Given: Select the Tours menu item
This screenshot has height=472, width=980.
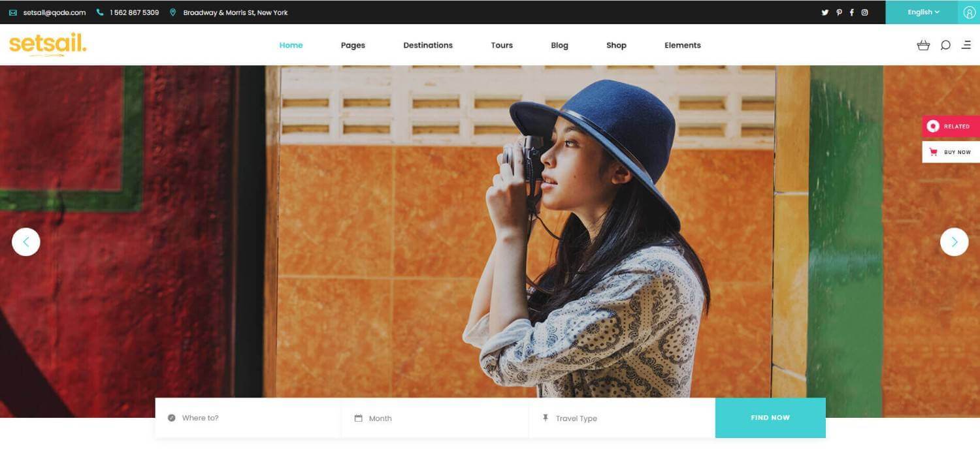Looking at the screenshot, I should pyautogui.click(x=501, y=45).
